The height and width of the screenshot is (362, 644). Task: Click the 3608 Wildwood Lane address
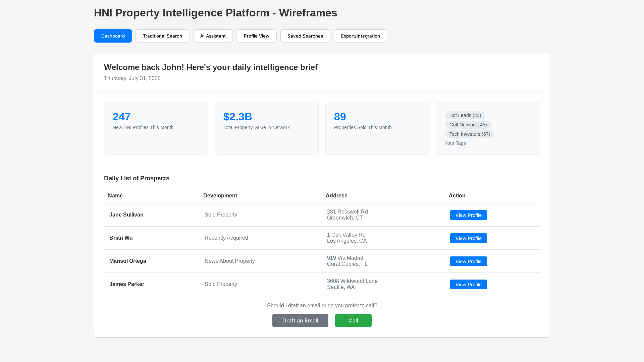[352, 284]
